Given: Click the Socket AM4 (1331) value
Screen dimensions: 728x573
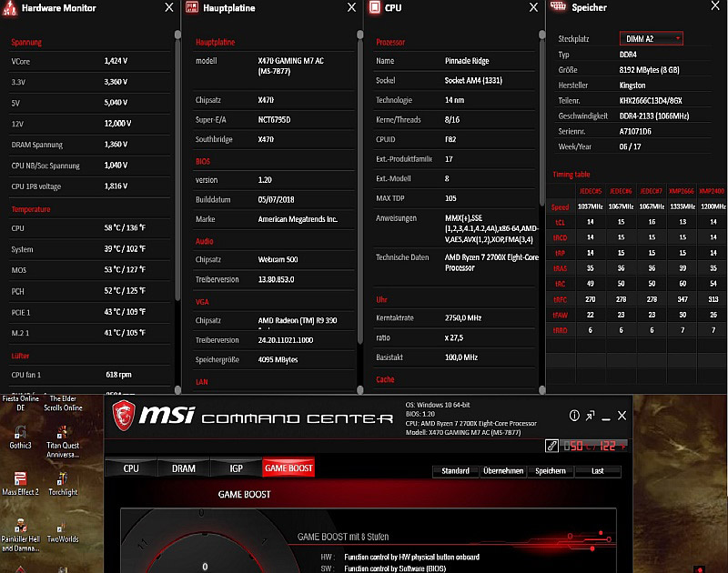Looking at the screenshot, I should pyautogui.click(x=473, y=80).
